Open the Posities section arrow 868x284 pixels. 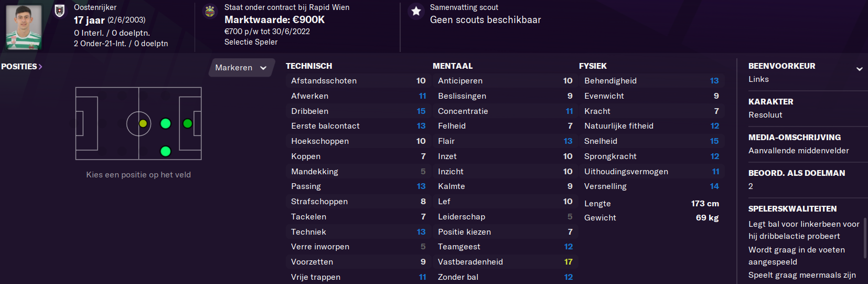tap(40, 67)
